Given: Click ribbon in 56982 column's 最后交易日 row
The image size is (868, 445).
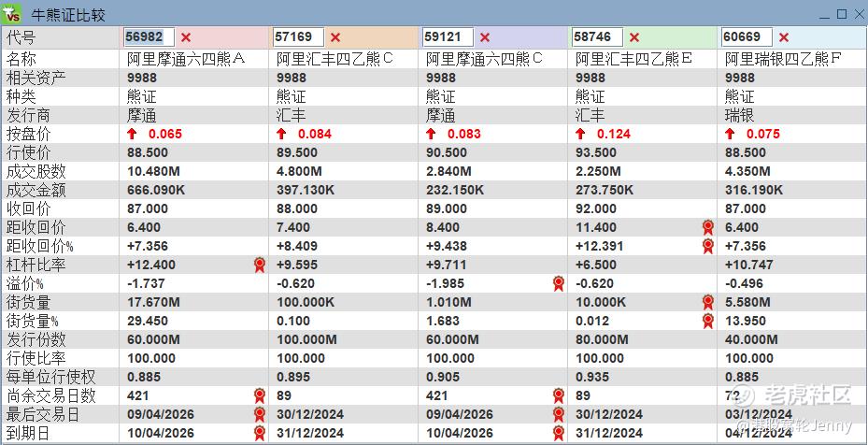Looking at the screenshot, I should pyautogui.click(x=260, y=414).
